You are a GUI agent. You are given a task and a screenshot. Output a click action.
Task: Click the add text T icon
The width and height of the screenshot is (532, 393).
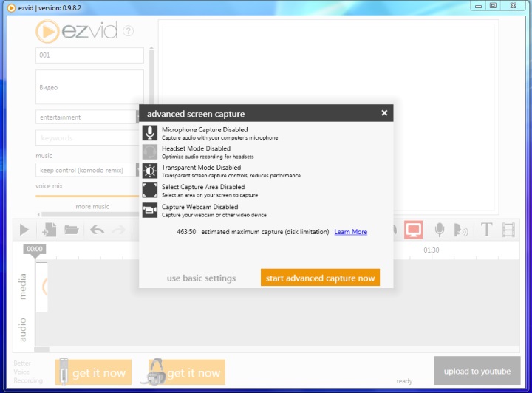[x=486, y=230]
